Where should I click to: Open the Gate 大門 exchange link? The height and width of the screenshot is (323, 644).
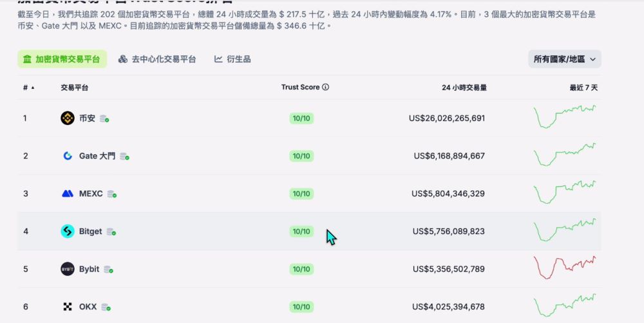[97, 156]
